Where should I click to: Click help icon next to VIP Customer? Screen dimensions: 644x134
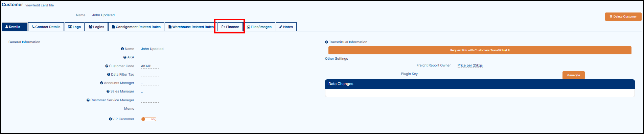click(110, 119)
